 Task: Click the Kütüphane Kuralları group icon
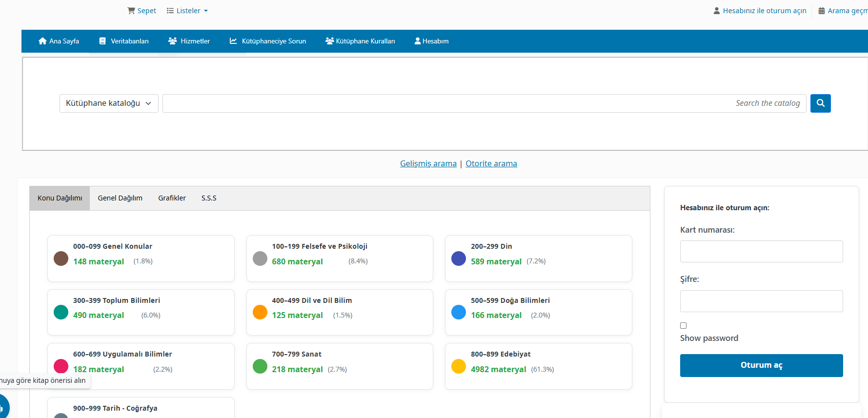(x=329, y=41)
